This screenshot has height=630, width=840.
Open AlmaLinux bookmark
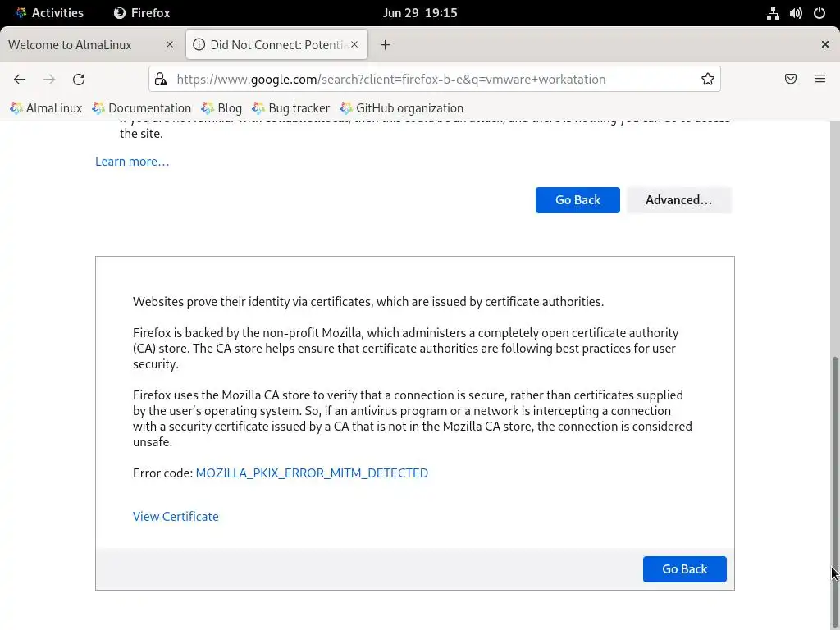[x=46, y=108]
